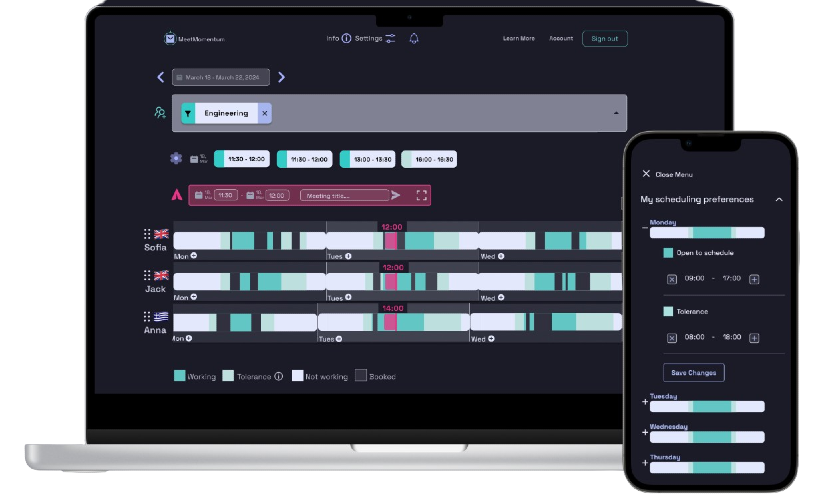Grab the drag handle for Sofia
The image size is (816, 500).
click(x=147, y=234)
